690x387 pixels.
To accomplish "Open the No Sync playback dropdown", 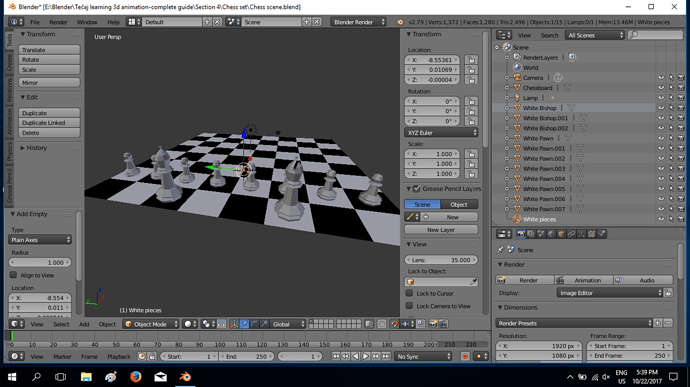I will (x=423, y=356).
